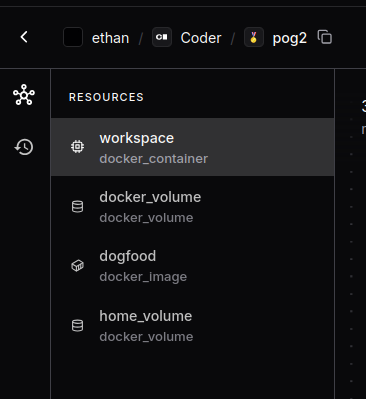Open the pog2 breadcrumb link

290,39
